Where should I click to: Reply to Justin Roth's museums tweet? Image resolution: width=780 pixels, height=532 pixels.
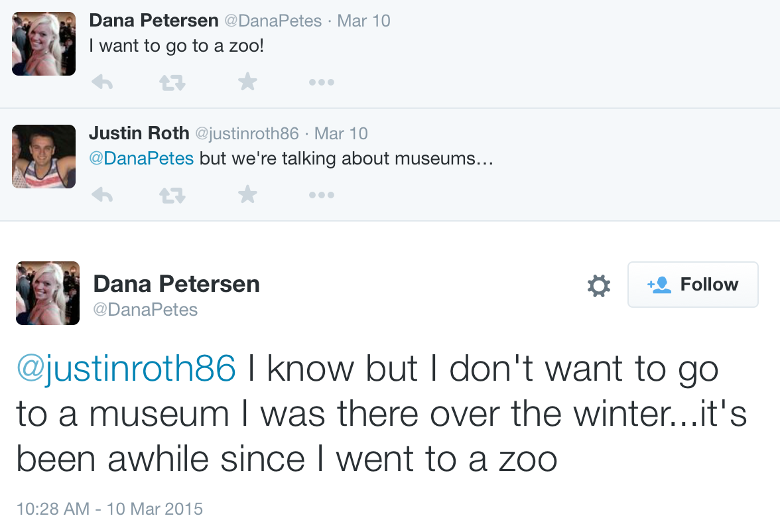click(101, 194)
